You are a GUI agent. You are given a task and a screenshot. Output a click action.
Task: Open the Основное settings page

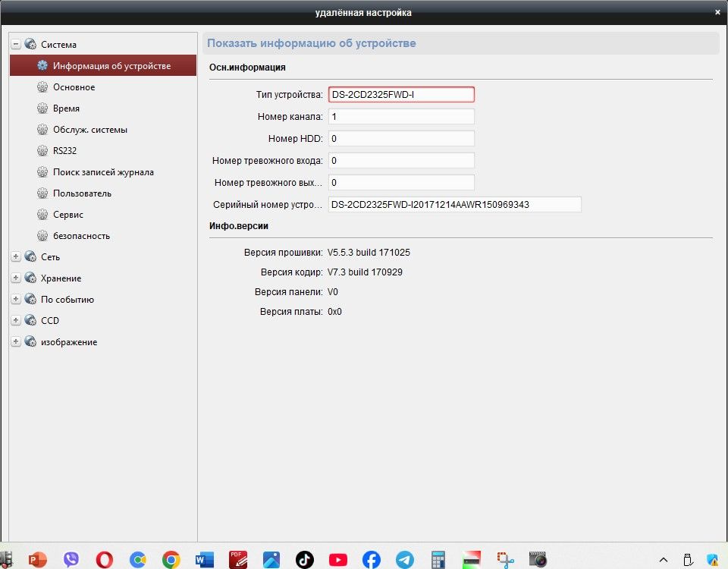coord(74,86)
